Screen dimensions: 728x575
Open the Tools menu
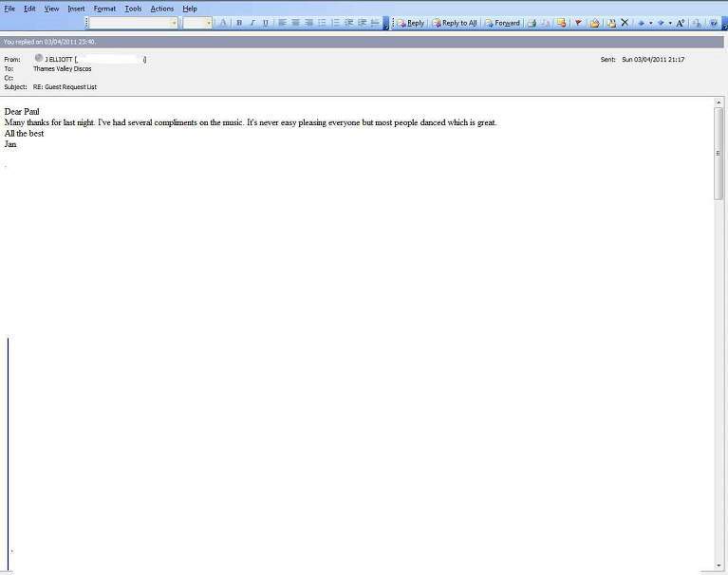[x=133, y=9]
